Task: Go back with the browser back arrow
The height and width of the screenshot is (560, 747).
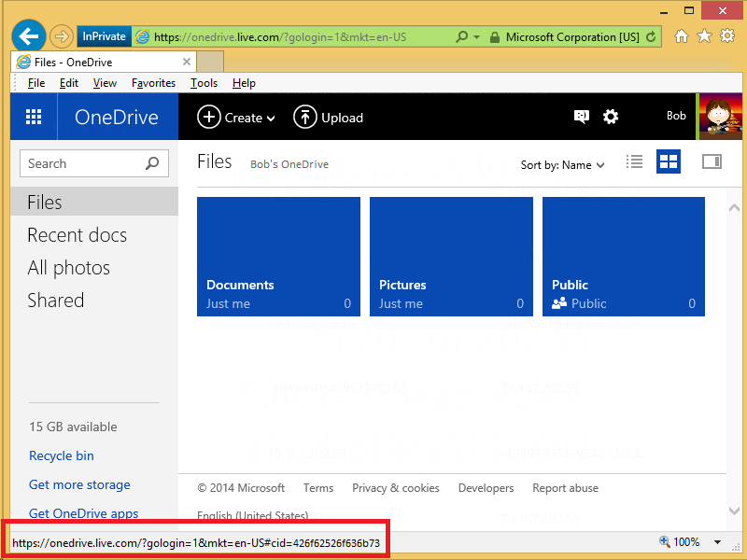Action: coord(29,36)
